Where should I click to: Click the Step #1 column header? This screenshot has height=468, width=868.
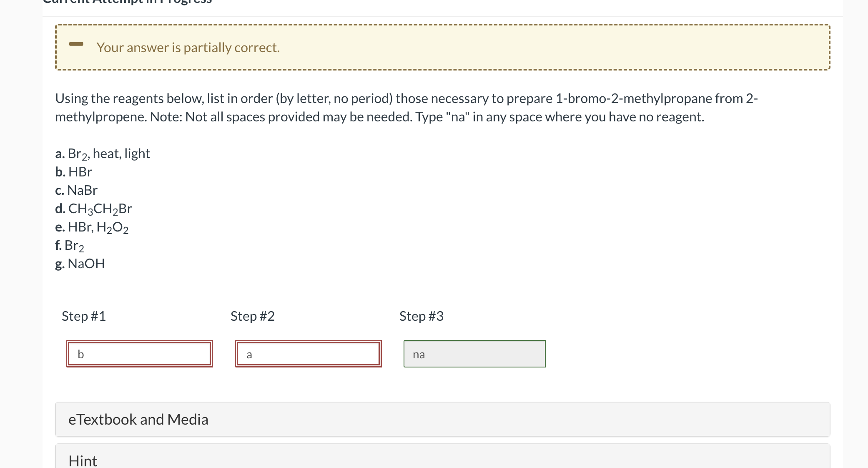coord(83,316)
